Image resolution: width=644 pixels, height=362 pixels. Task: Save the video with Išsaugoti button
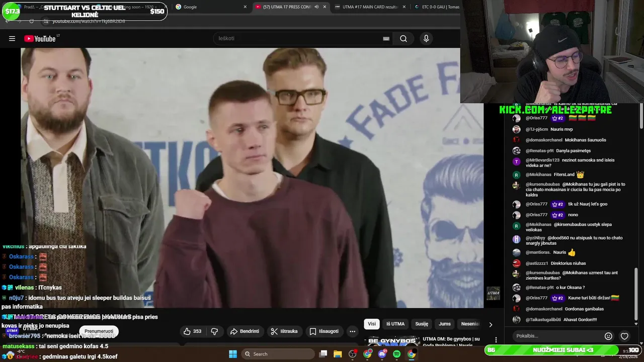[x=324, y=331]
